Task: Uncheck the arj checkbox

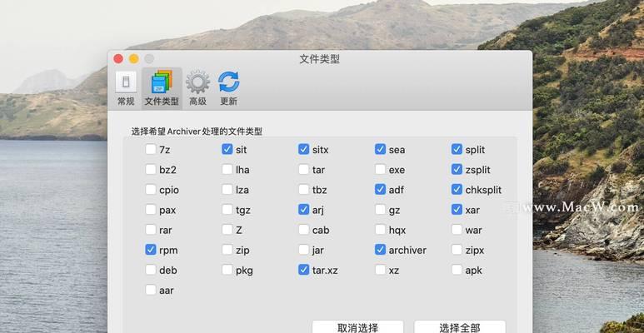Action: point(303,210)
